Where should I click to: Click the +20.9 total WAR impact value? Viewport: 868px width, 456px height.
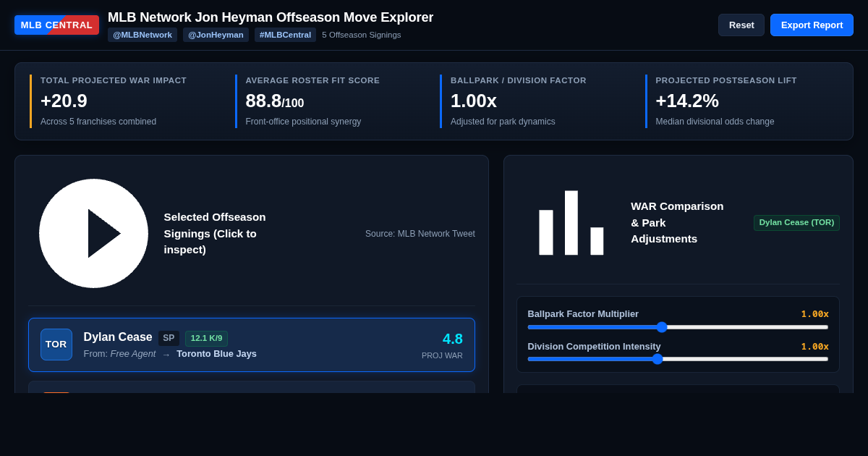tap(64, 101)
